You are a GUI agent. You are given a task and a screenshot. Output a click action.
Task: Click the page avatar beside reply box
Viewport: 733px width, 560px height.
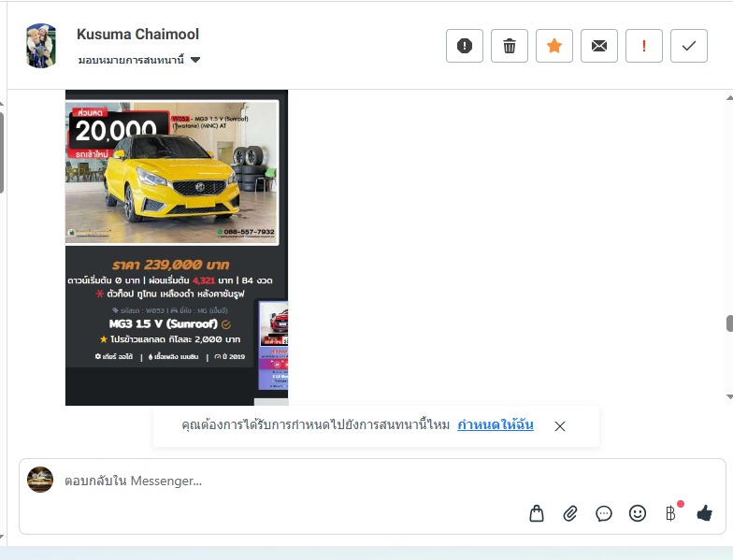click(x=40, y=480)
